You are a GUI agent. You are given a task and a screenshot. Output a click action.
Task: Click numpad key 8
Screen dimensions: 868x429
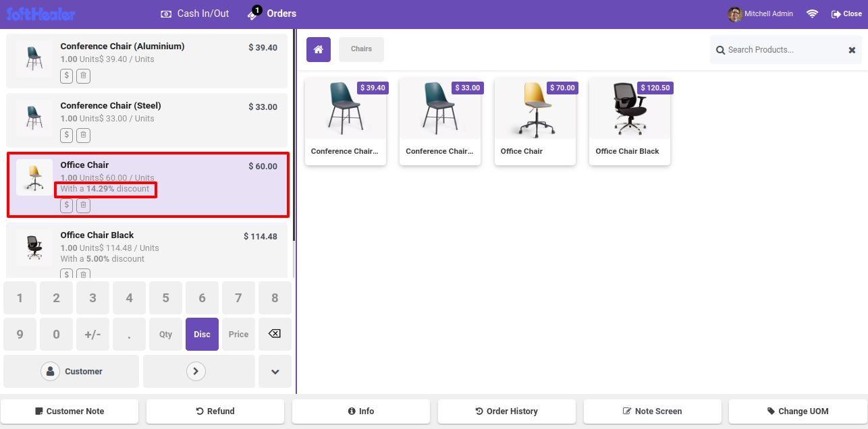[x=275, y=298]
